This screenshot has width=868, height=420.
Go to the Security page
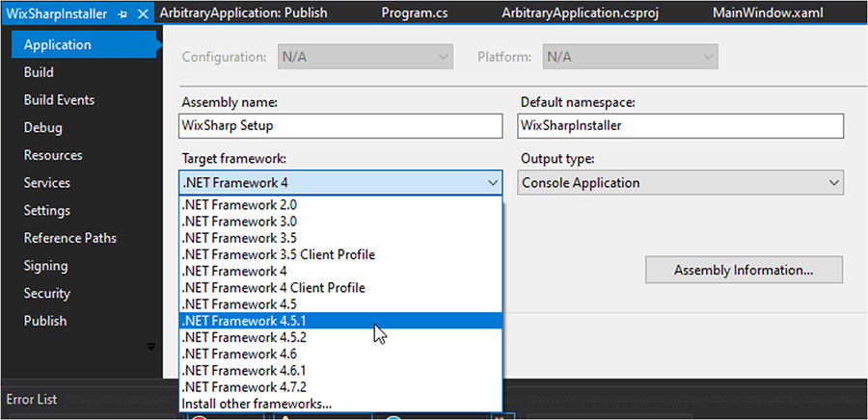tap(46, 294)
